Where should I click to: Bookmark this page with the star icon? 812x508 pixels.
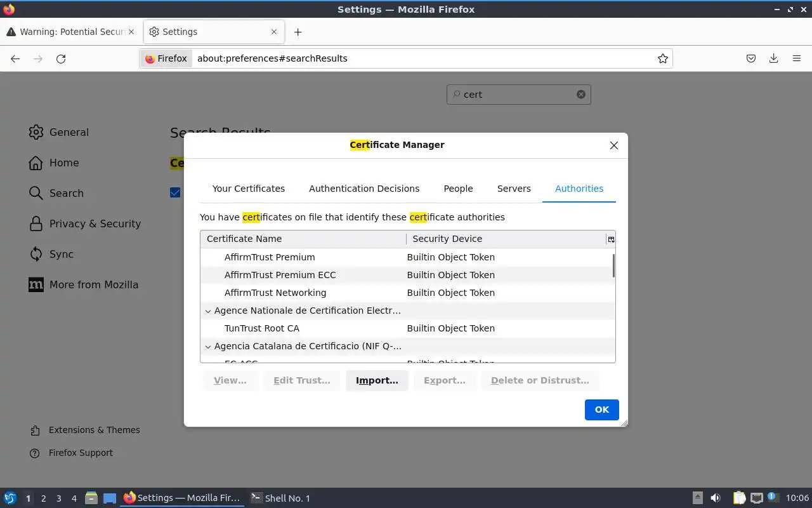coord(663,58)
